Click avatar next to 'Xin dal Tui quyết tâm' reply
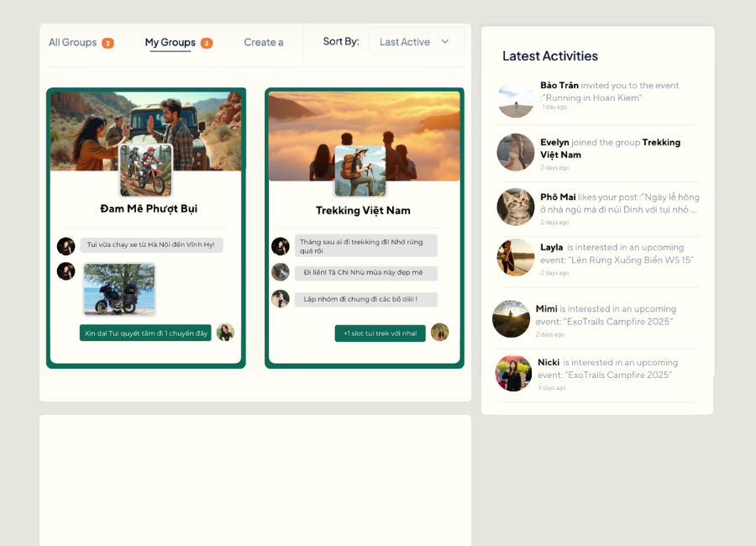This screenshot has height=546, width=756. tap(225, 333)
